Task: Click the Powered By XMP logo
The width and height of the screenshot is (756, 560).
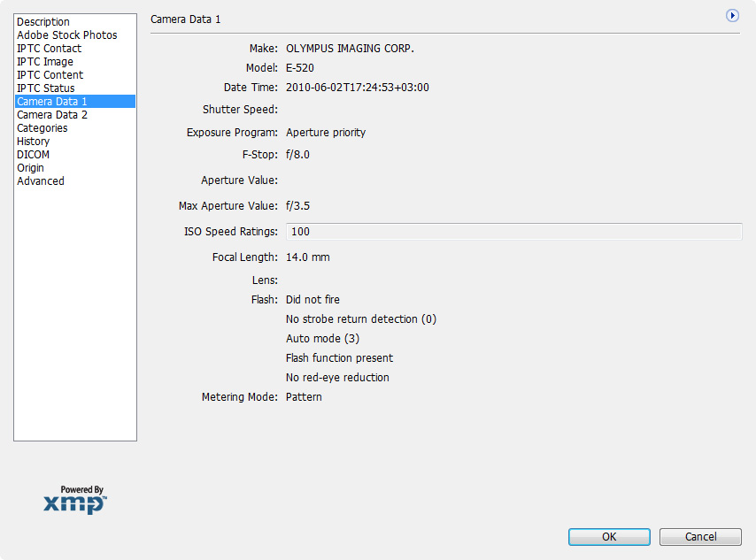Action: pyautogui.click(x=75, y=500)
